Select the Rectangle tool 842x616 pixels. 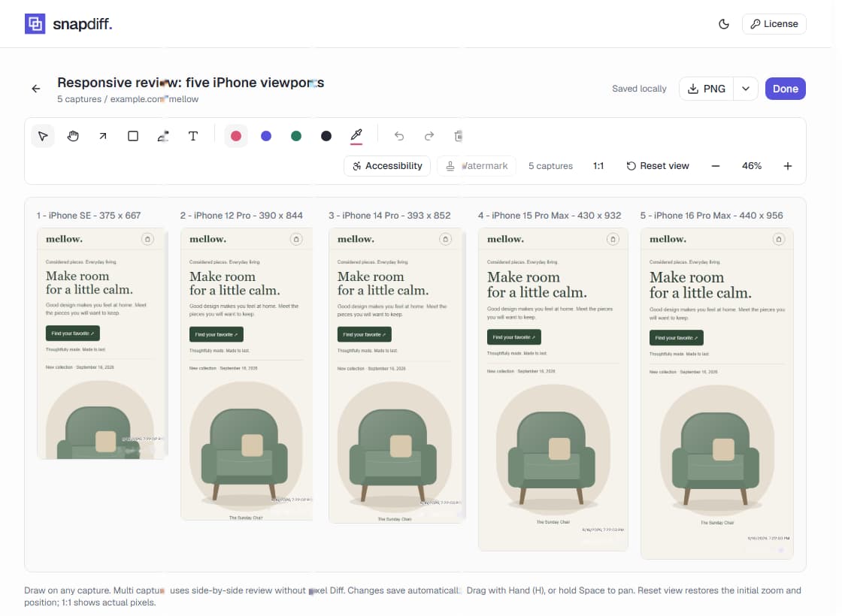[x=133, y=136]
